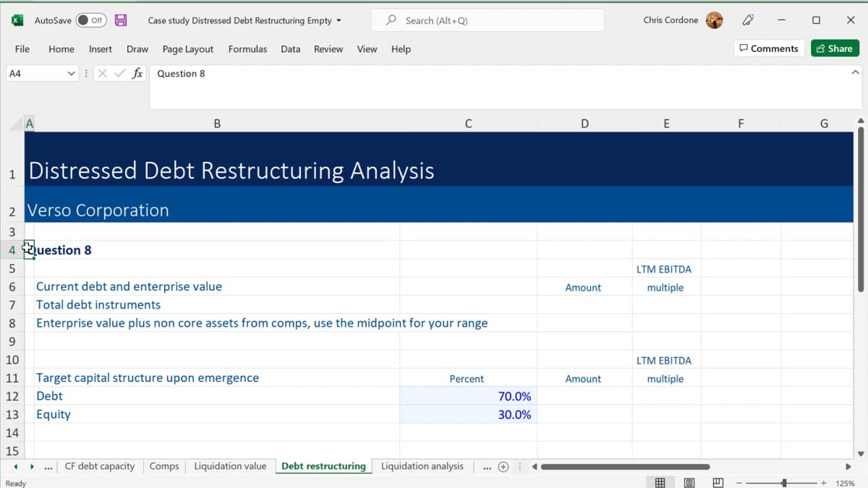Image resolution: width=868 pixels, height=488 pixels.
Task: Click the horizontal scrollbar thumb
Action: click(625, 467)
